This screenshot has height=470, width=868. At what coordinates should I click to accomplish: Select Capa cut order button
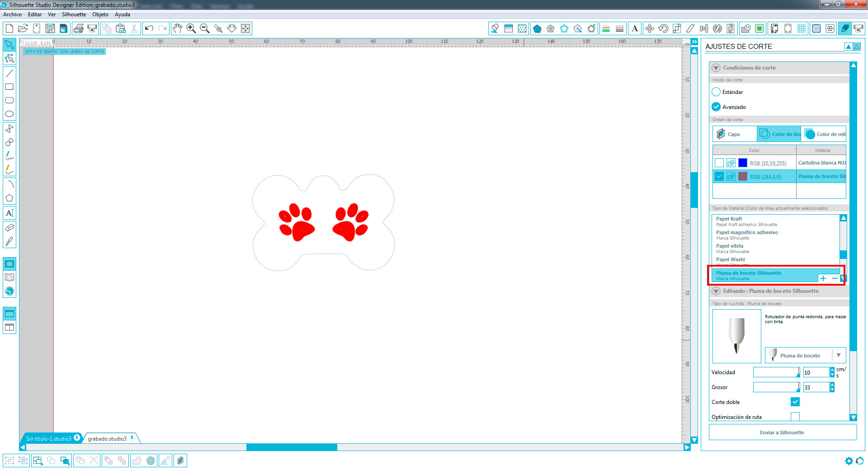tap(734, 134)
